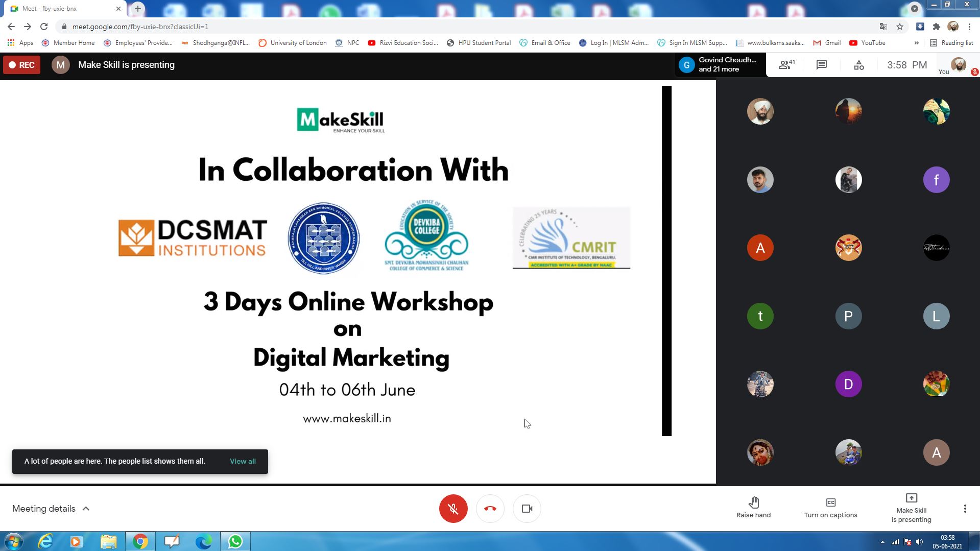This screenshot has width=980, height=551.
Task: Click your own profile thumbnail labeled You
Action: click(959, 65)
